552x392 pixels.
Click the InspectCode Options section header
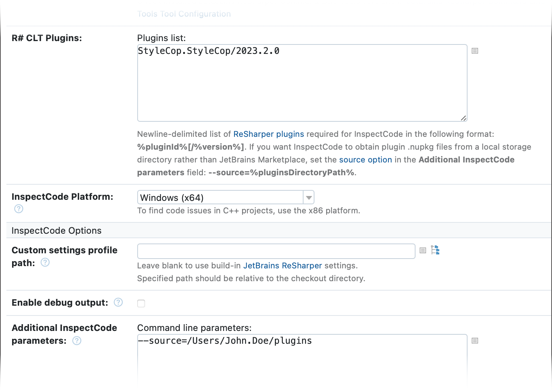click(x=56, y=230)
